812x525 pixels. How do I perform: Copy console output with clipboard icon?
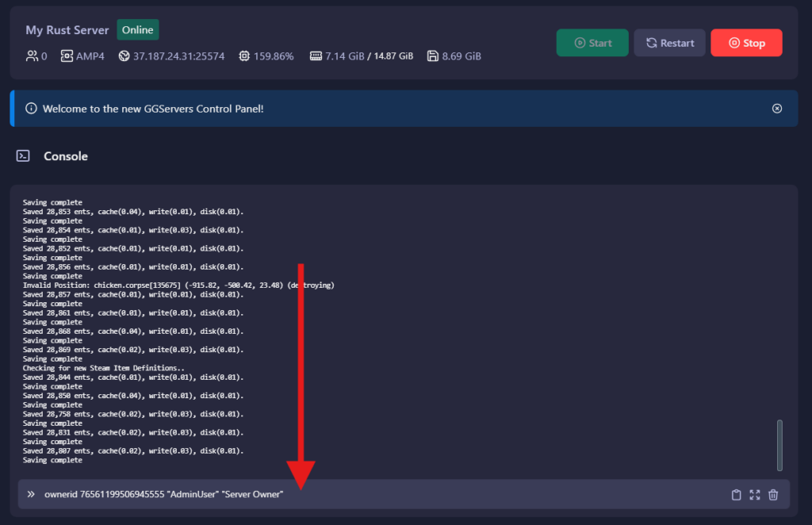click(x=736, y=495)
